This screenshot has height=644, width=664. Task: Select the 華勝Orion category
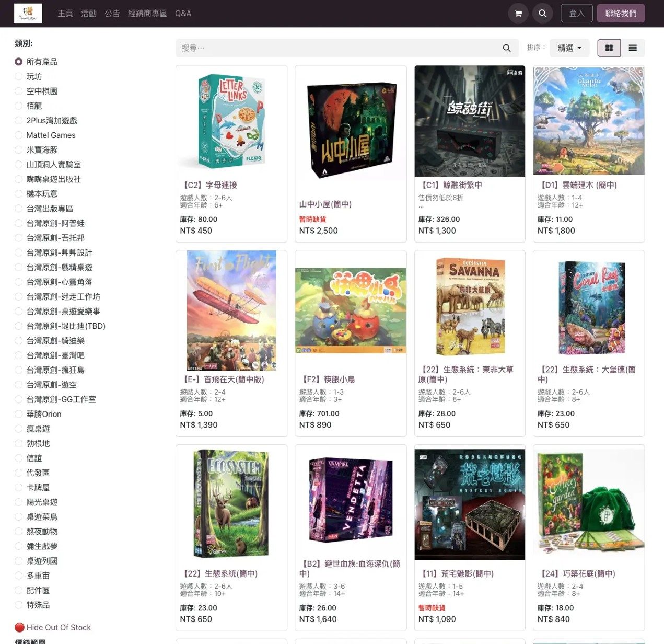38,414
